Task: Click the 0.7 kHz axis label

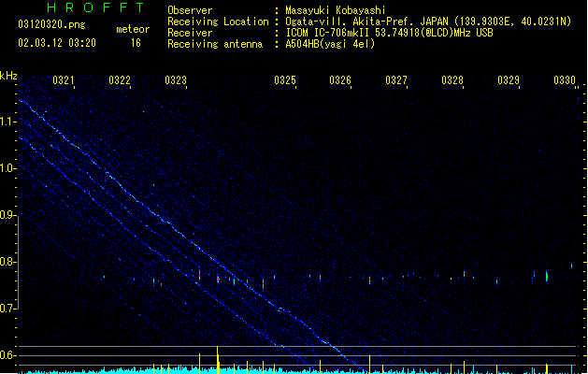Action: click(8, 309)
